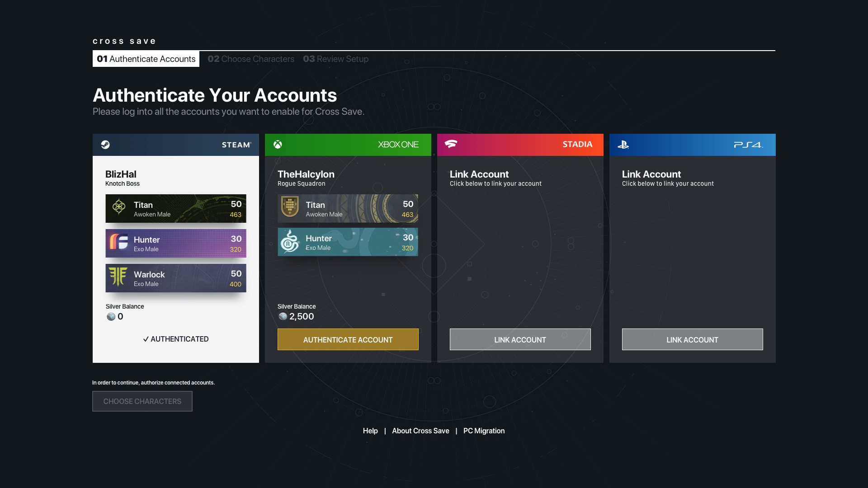Click the Xbox silver coin icon
The height and width of the screenshot is (488, 868).
tap(283, 316)
